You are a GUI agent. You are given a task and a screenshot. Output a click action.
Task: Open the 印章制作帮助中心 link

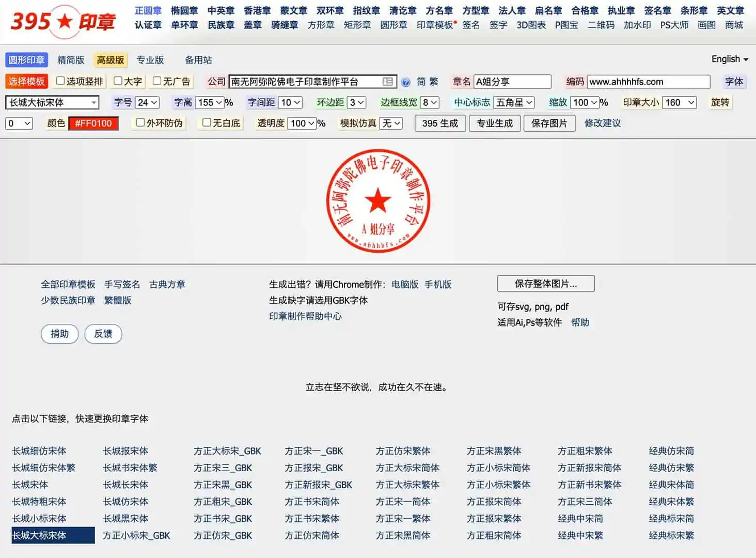306,316
